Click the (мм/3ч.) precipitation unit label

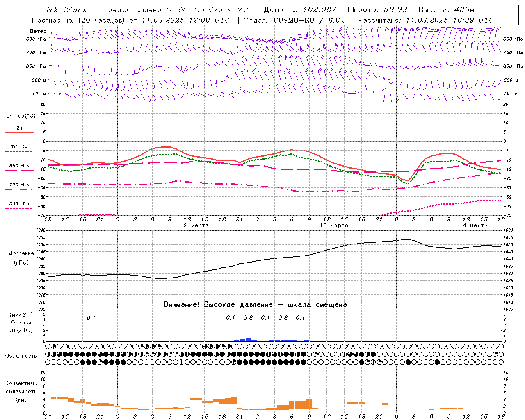21,315
